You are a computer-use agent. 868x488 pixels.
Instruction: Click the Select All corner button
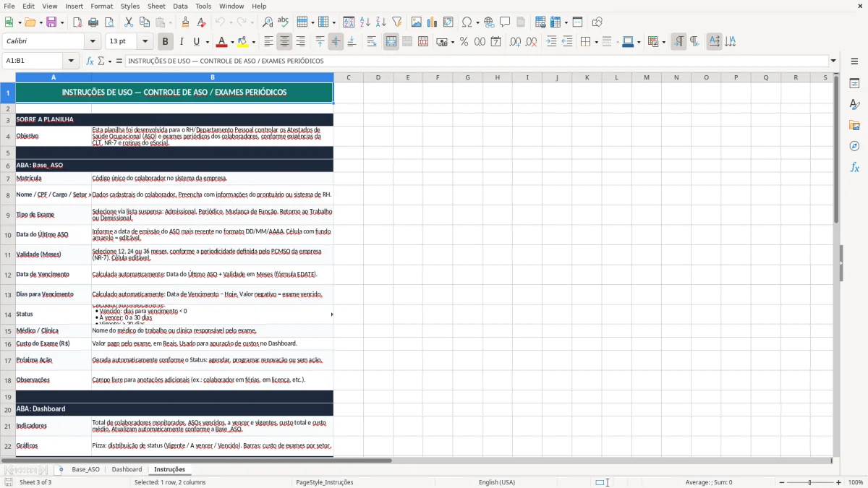[8, 77]
